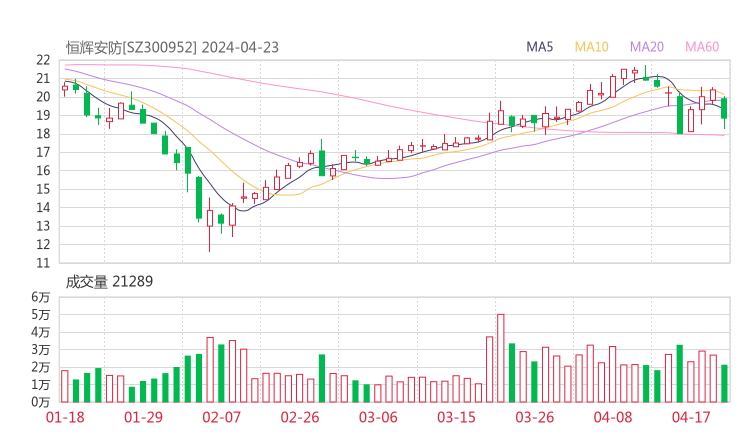740x440 pixels.
Task: Click the 04-17 date axis label
Action: [691, 417]
